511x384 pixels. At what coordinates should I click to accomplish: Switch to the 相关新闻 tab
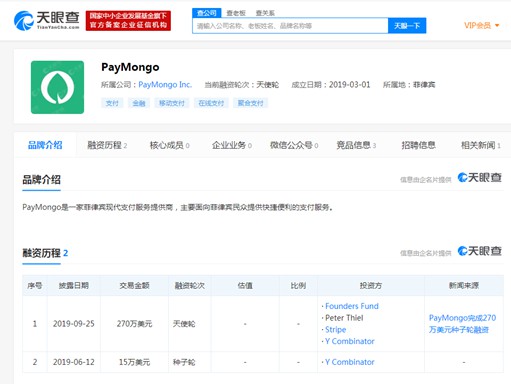click(481, 145)
